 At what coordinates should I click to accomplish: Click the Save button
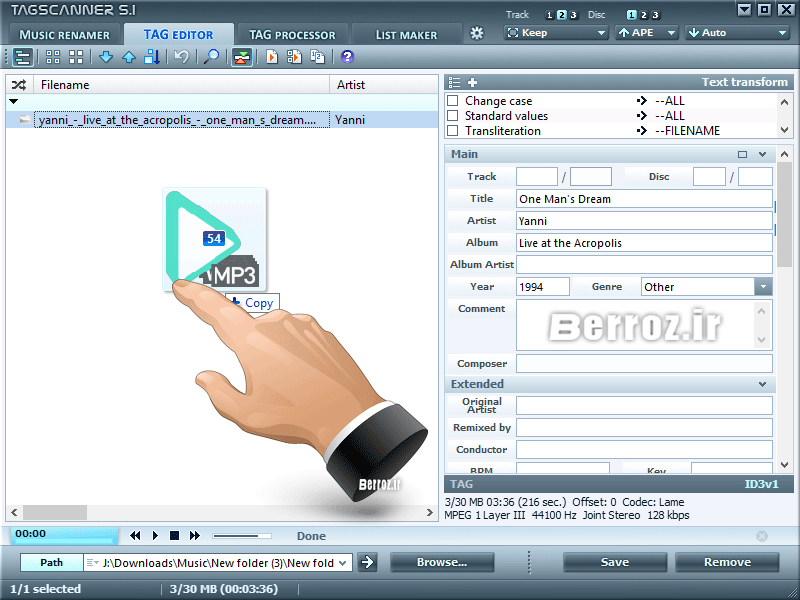(615, 562)
